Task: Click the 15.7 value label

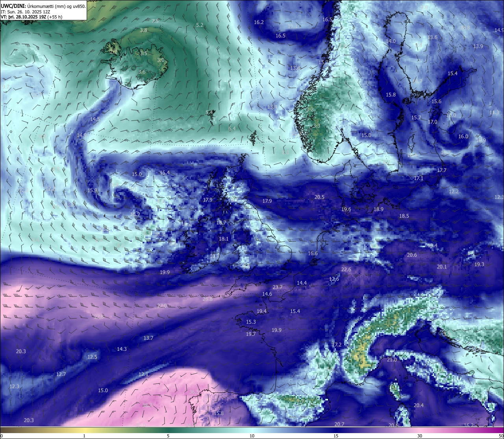Action: [416, 117]
